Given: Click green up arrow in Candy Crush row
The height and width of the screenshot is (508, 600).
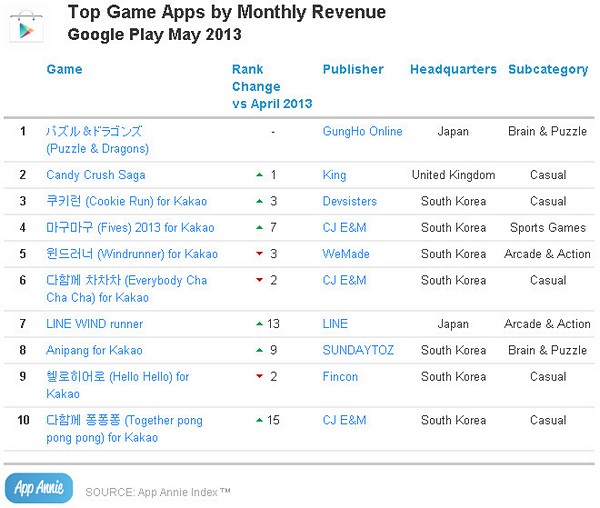Looking at the screenshot, I should coord(259,175).
